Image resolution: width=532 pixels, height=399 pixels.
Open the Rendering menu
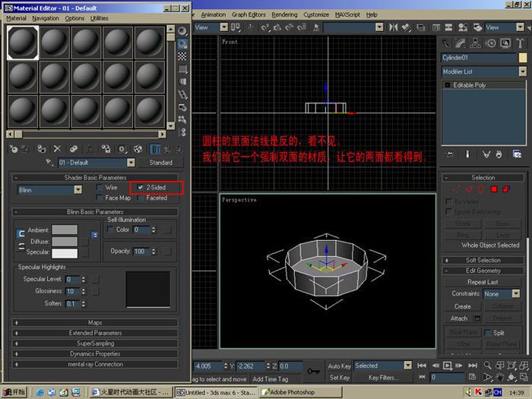click(284, 14)
